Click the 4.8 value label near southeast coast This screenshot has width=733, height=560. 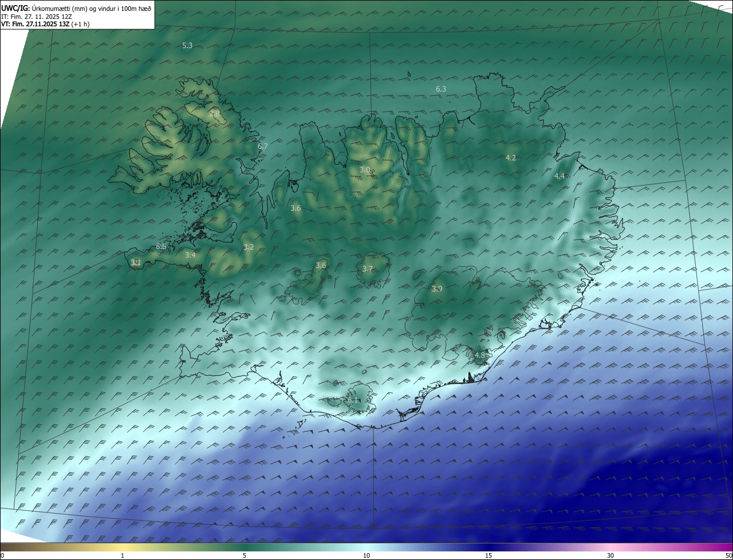(x=480, y=355)
